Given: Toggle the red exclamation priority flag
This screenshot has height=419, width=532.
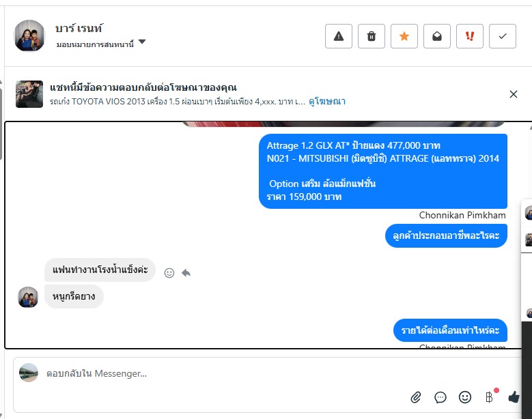Looking at the screenshot, I should click(470, 36).
